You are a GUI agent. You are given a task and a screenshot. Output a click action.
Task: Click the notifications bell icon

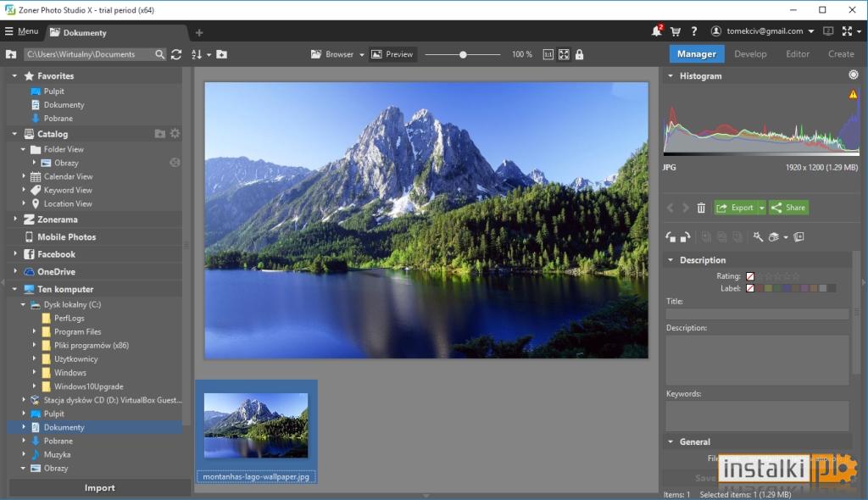[x=657, y=31]
